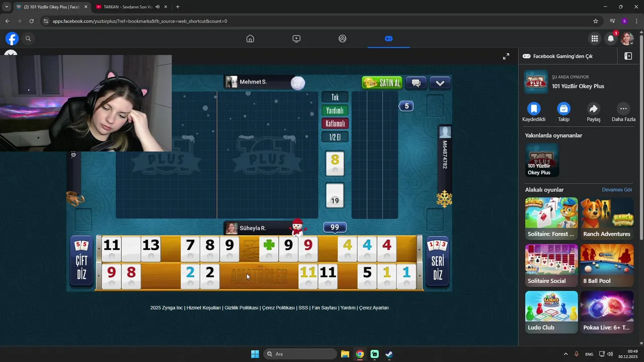Open Steam from the taskbar

[x=389, y=354]
